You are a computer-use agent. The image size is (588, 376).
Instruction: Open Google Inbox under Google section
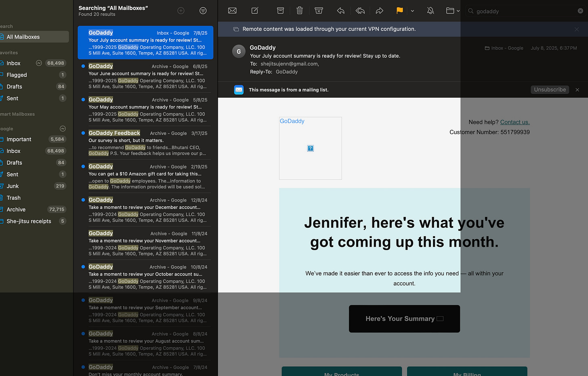click(34, 151)
